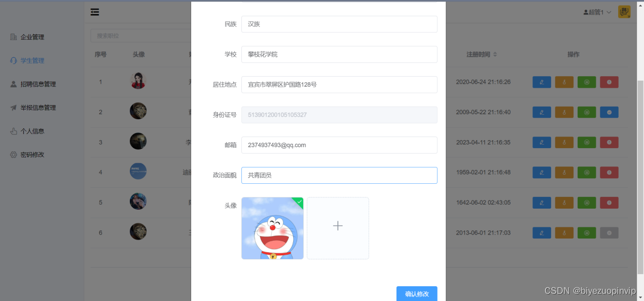The image size is (644, 301).
Task: Open 企业管理 in the sidebar
Action: 32,37
